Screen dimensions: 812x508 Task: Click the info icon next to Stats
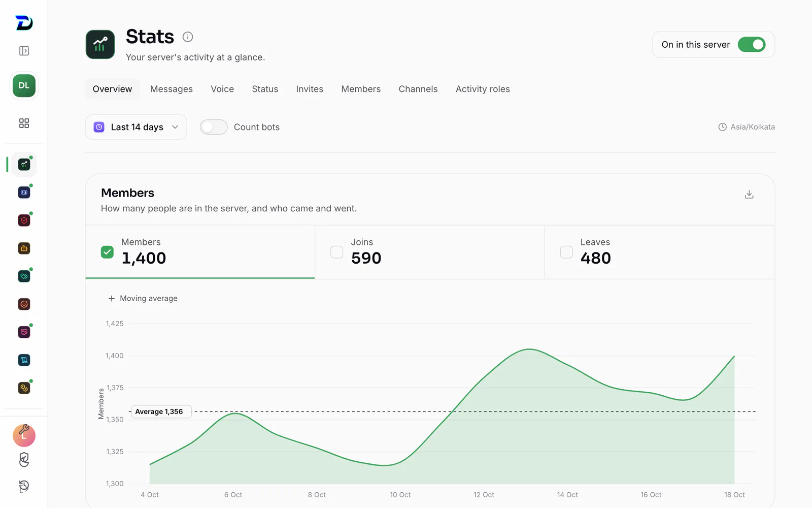[188, 37]
